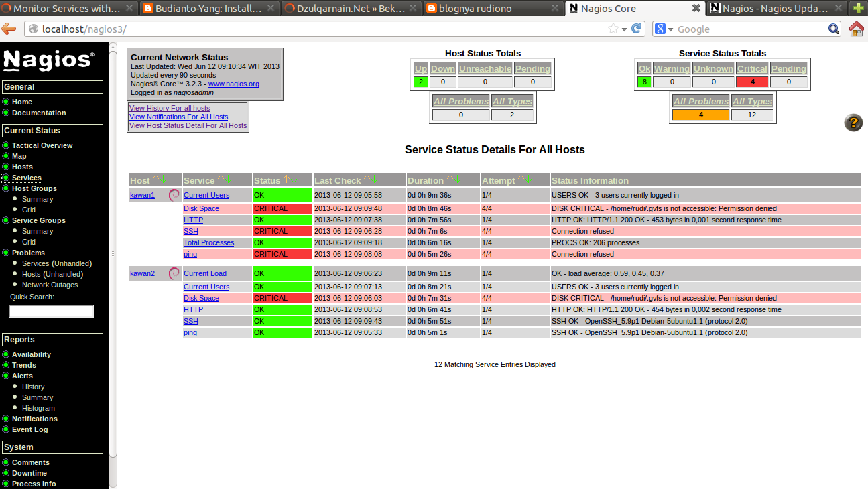This screenshot has width=868, height=489.
Task: Open Event Log in the sidebar
Action: 30,429
